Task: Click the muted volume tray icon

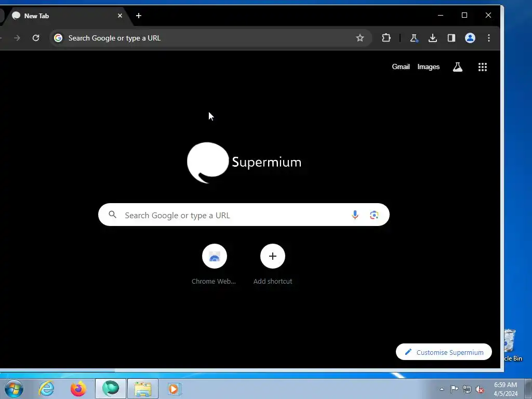Action: coord(480,390)
